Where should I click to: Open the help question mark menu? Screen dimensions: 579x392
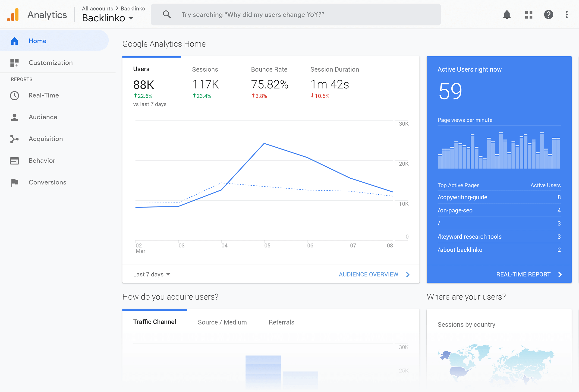(x=548, y=15)
